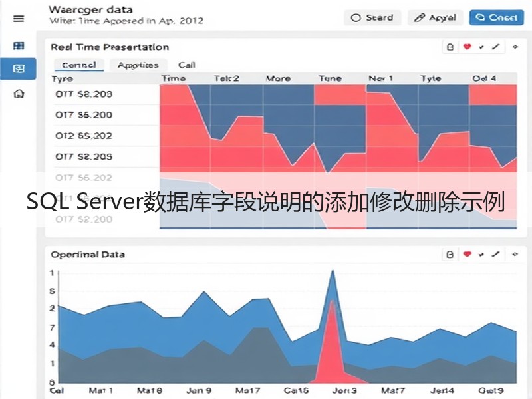The width and height of the screenshot is (532, 399).
Task: Click the Real Time Presertation panel title
Action: click(x=110, y=47)
